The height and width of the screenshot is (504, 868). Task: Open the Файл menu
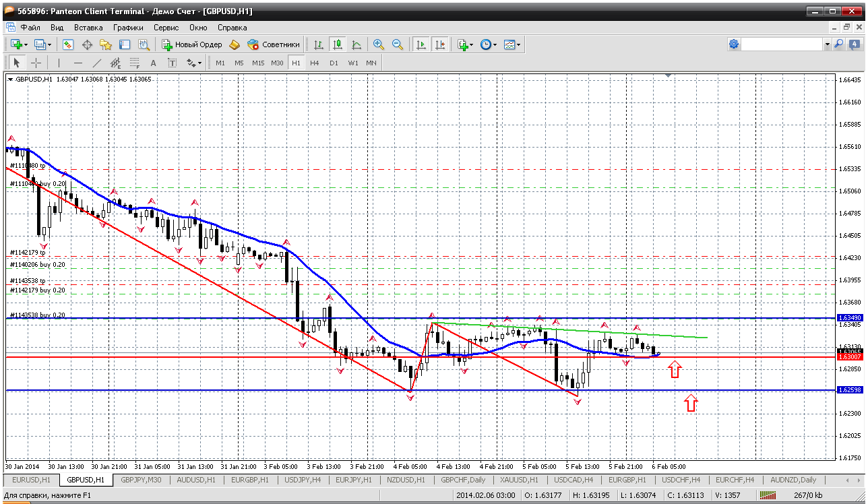tap(30, 28)
